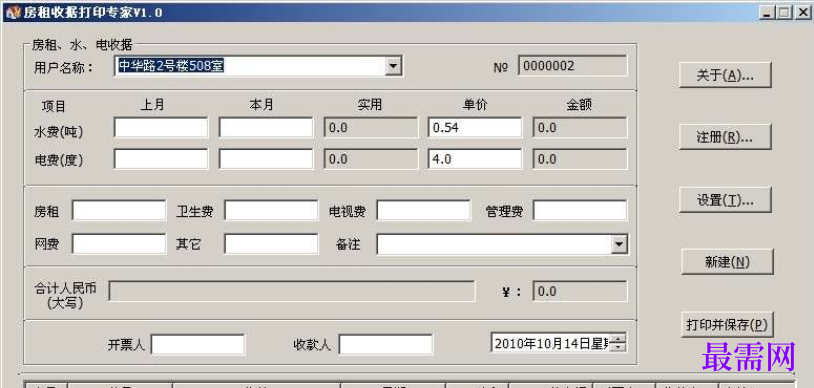
Task: Click 电费 金额 value field
Action: [x=580, y=159]
